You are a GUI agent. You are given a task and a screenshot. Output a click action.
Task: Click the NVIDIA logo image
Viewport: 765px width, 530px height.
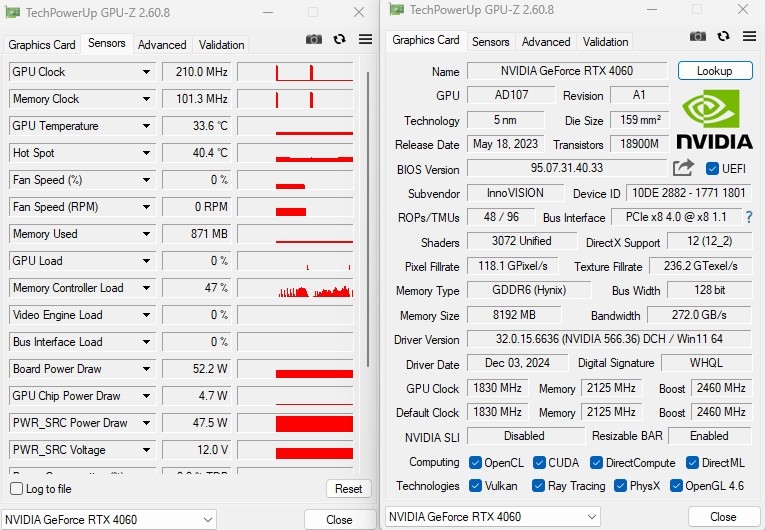coord(714,120)
